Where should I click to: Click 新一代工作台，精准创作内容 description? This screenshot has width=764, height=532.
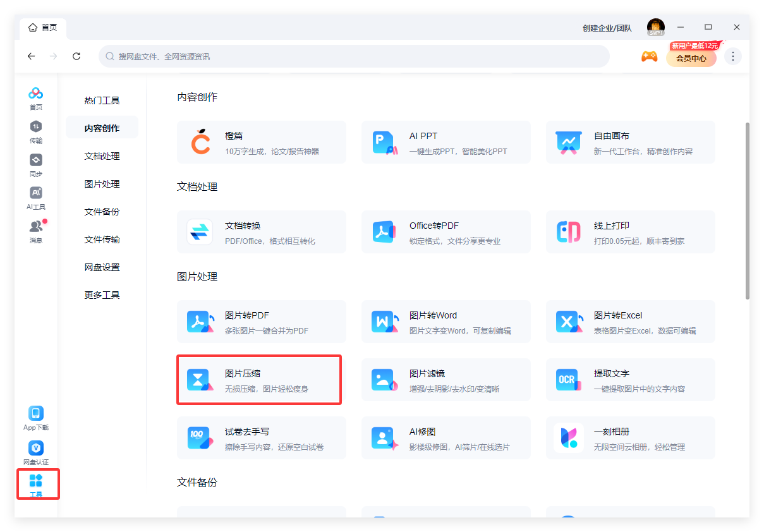643,152
